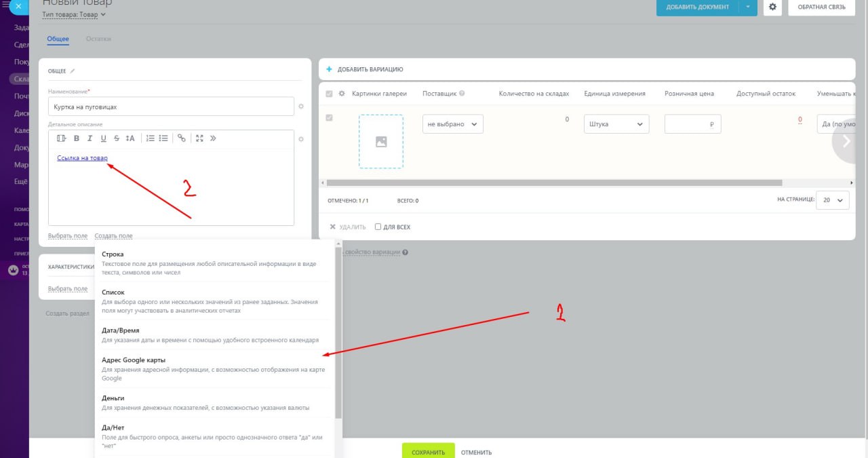Click the green СОХРАНИТЬ button
868x458 pixels.
(x=428, y=451)
